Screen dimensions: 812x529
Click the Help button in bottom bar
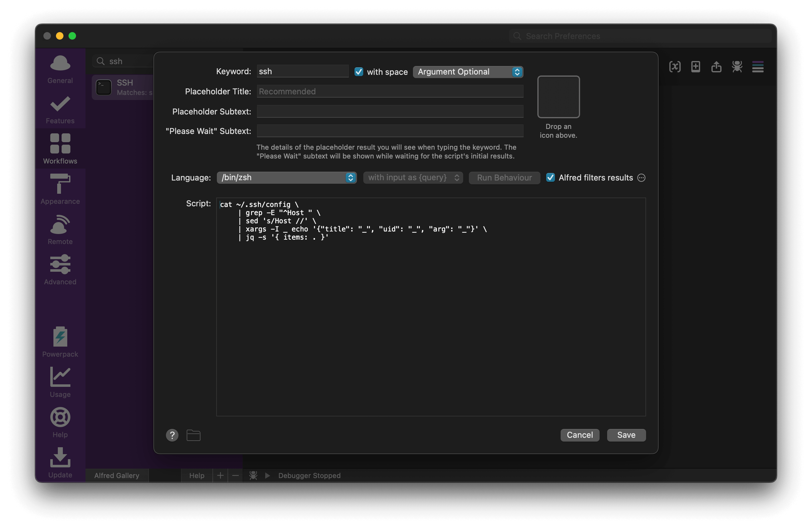coord(197,476)
